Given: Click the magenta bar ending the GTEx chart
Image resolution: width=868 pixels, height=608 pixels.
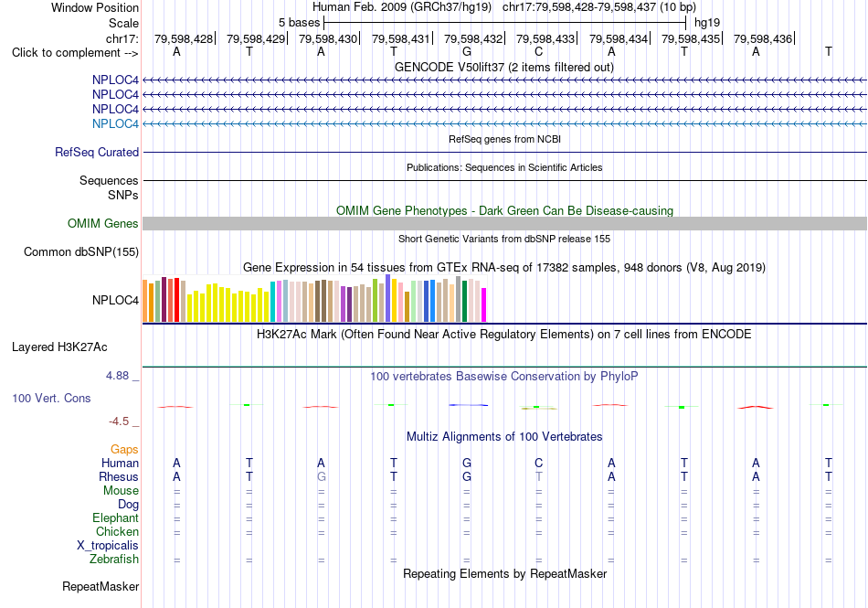Looking at the screenshot, I should (484, 304).
